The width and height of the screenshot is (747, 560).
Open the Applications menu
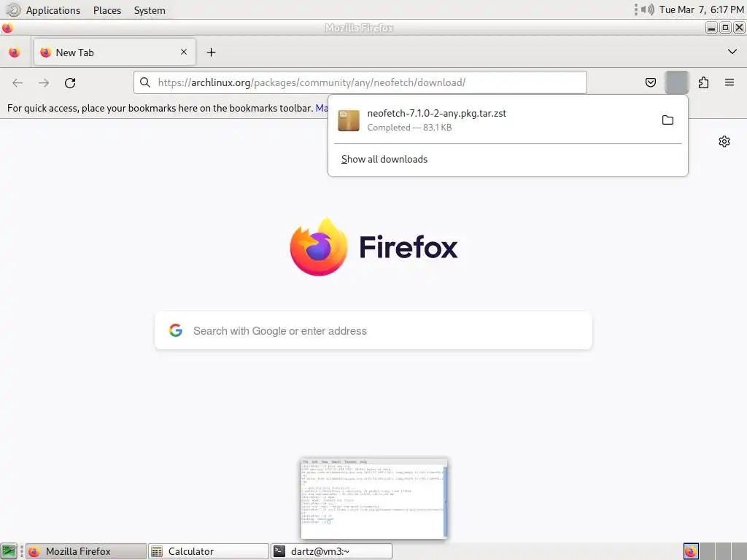point(53,10)
